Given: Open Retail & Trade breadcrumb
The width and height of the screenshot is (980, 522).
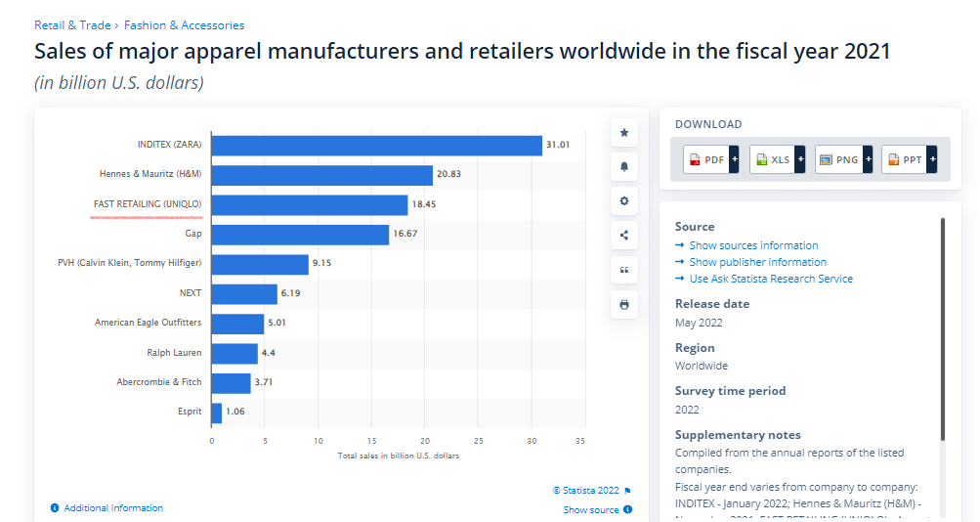Looking at the screenshot, I should 72,25.
